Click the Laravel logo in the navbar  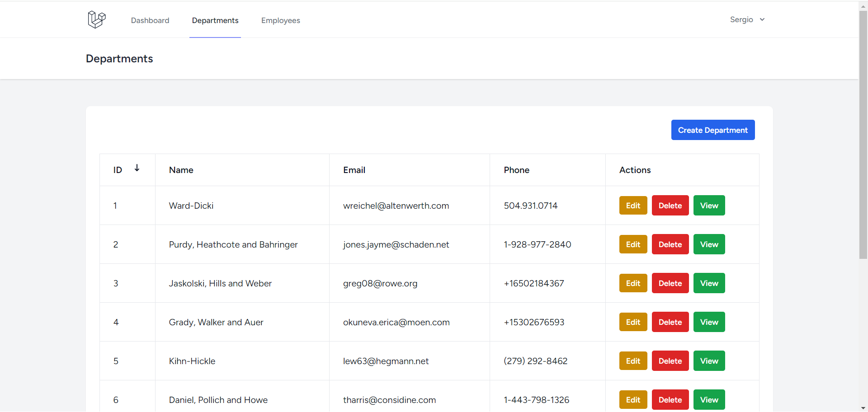[x=96, y=19]
